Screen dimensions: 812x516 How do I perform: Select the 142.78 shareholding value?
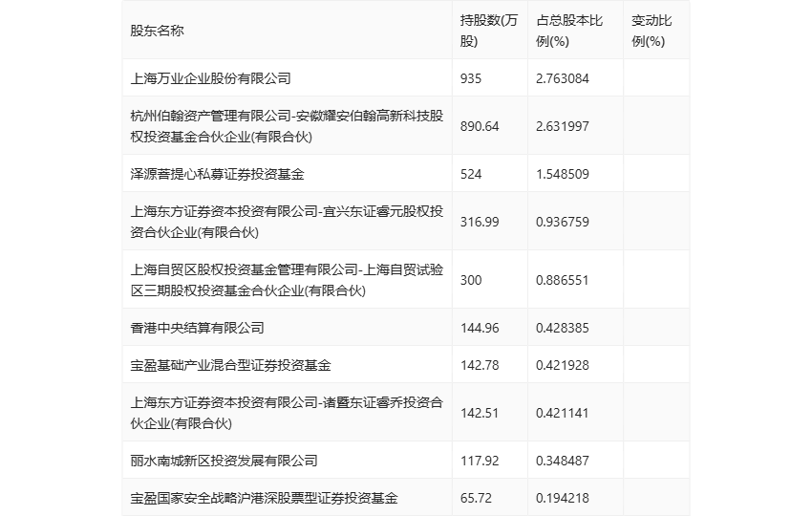click(x=480, y=365)
